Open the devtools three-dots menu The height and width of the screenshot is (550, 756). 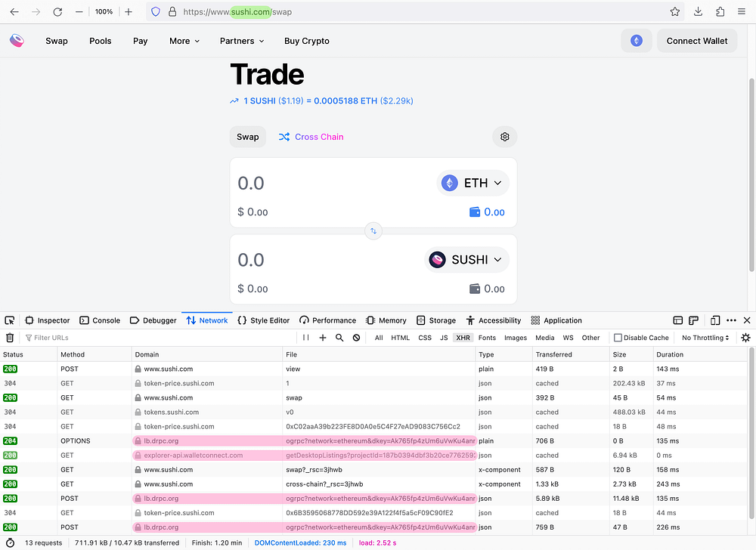[731, 320]
